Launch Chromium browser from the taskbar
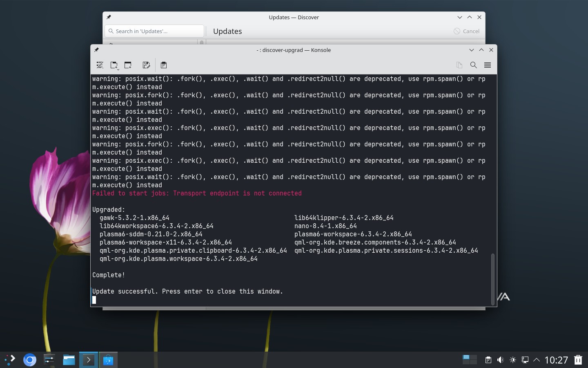This screenshot has width=588, height=368. (30, 360)
